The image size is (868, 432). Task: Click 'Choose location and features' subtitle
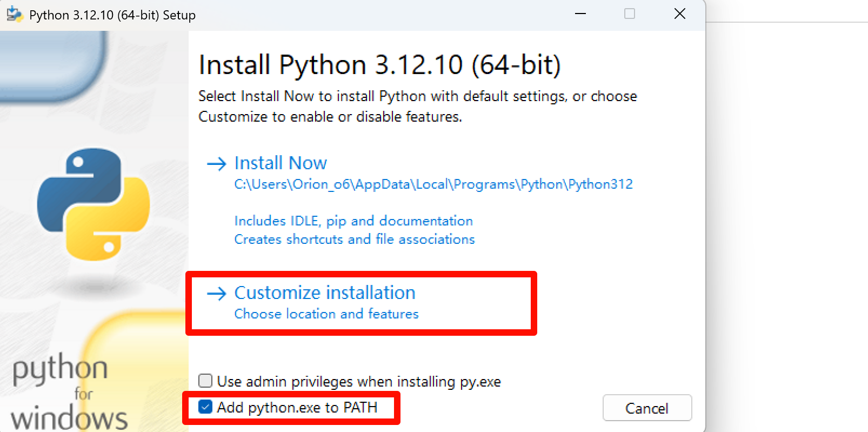(x=326, y=314)
